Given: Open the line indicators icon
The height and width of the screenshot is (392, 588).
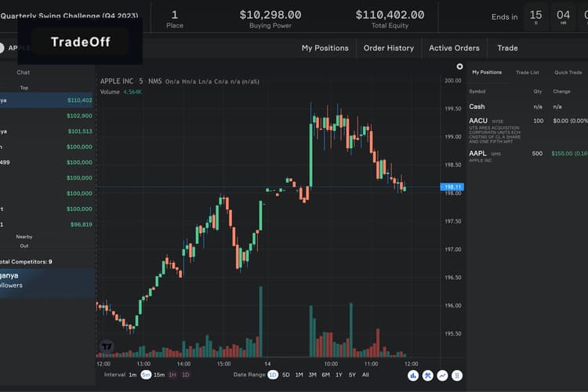Looking at the screenshot, I should pyautogui.click(x=442, y=376).
